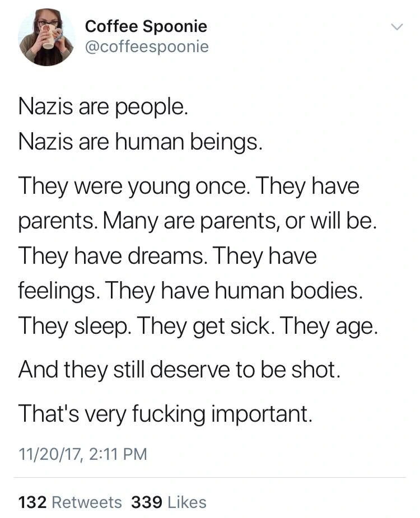Click the final line ending "important."
This screenshot has height=518, width=420.
(x=164, y=413)
